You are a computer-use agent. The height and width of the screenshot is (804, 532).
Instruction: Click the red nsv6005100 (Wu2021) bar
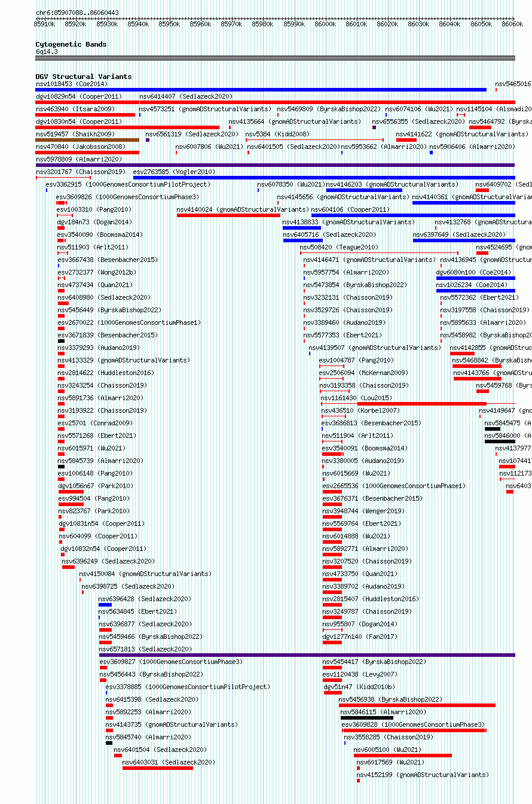[x=402, y=756]
